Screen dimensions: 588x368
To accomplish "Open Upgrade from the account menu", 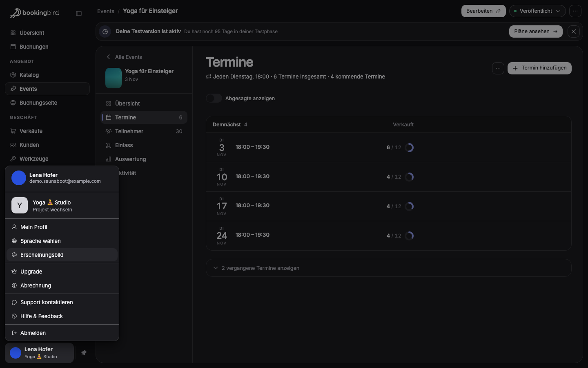I will tap(62, 272).
